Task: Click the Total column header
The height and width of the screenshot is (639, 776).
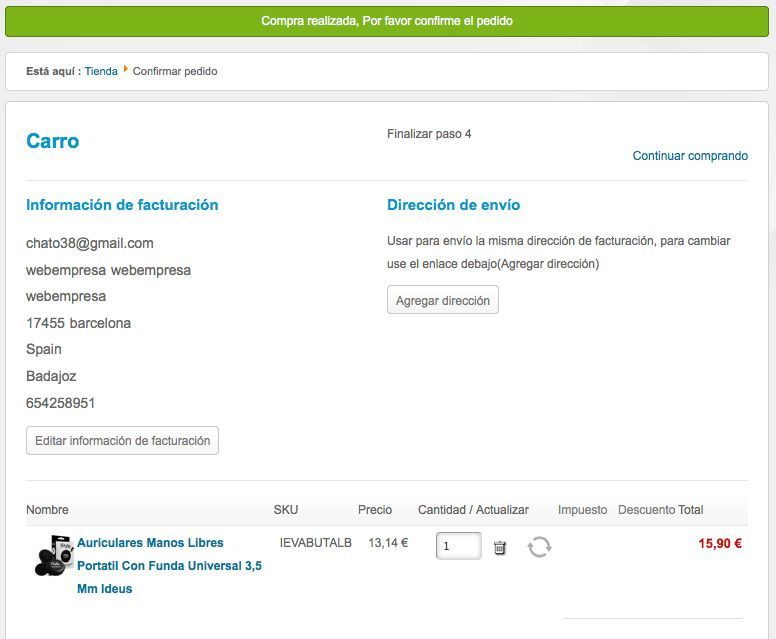Action: coord(690,510)
